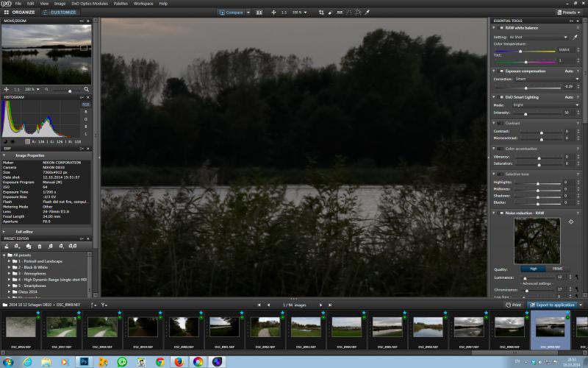588x368 pixels.
Task: Toggle Noise reduction - RAW on/off
Action: [501, 213]
